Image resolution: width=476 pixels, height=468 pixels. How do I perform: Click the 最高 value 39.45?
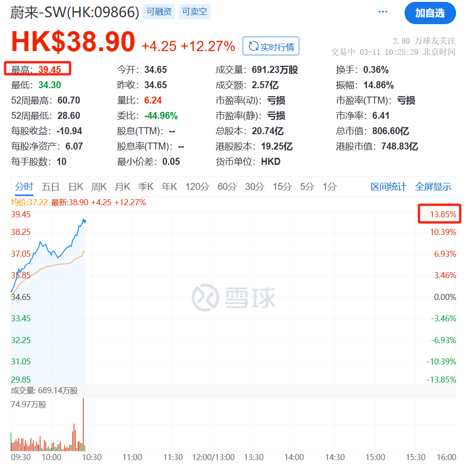tap(50, 70)
